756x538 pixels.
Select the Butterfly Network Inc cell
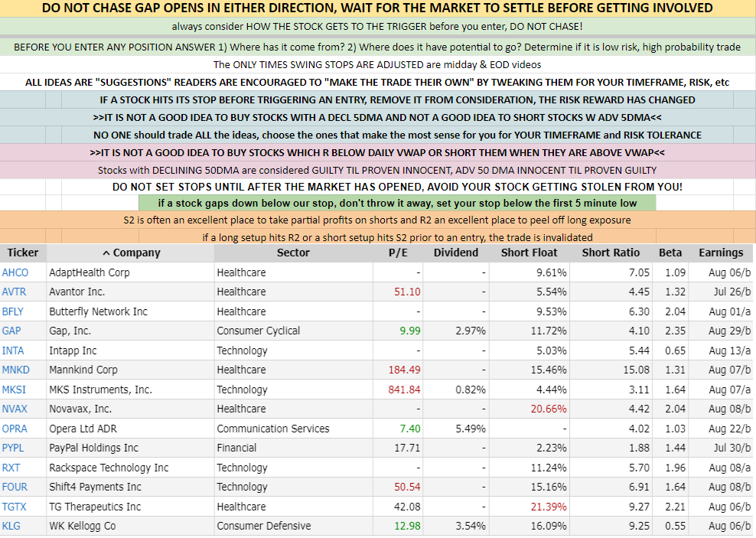pyautogui.click(x=130, y=311)
